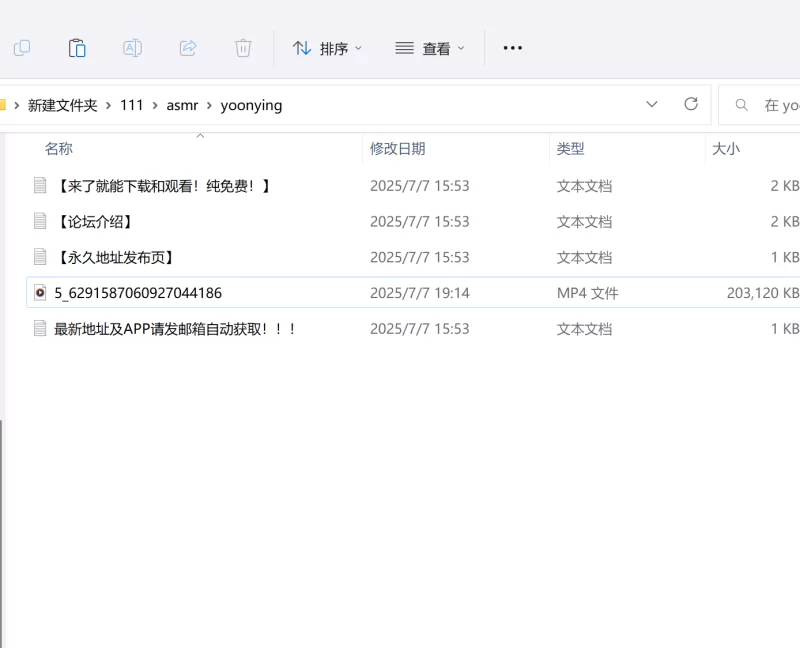Open the three-dot more options menu

tap(512, 48)
